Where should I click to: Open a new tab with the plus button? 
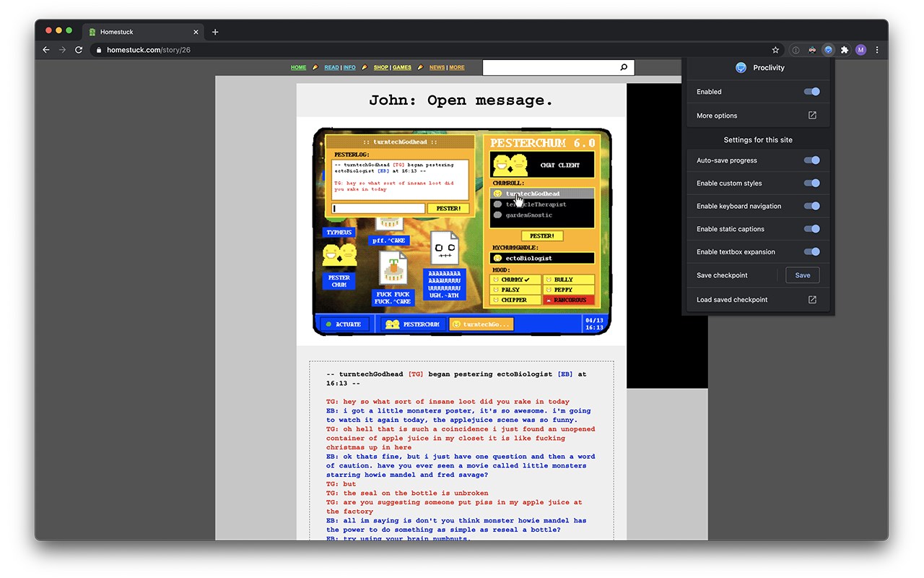pyautogui.click(x=215, y=32)
